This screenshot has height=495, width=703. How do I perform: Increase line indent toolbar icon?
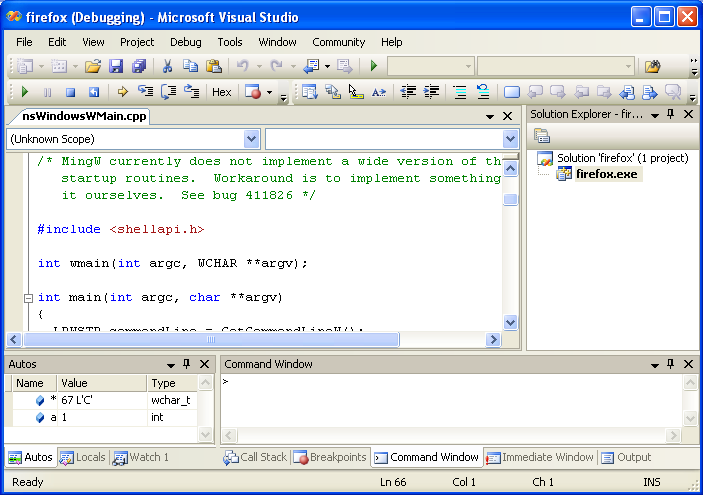point(431,92)
